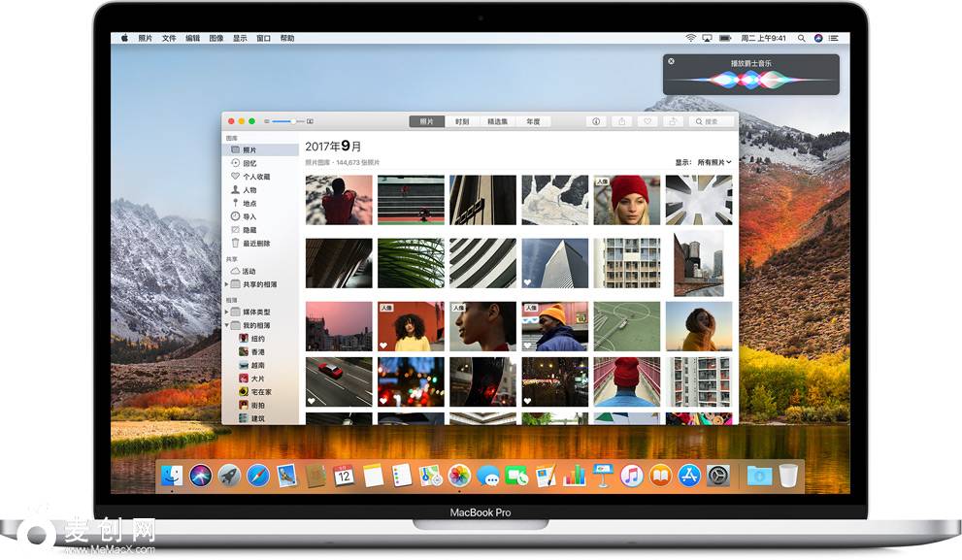Click the heart Favorite toolbar button
The image size is (962, 560).
(x=647, y=121)
